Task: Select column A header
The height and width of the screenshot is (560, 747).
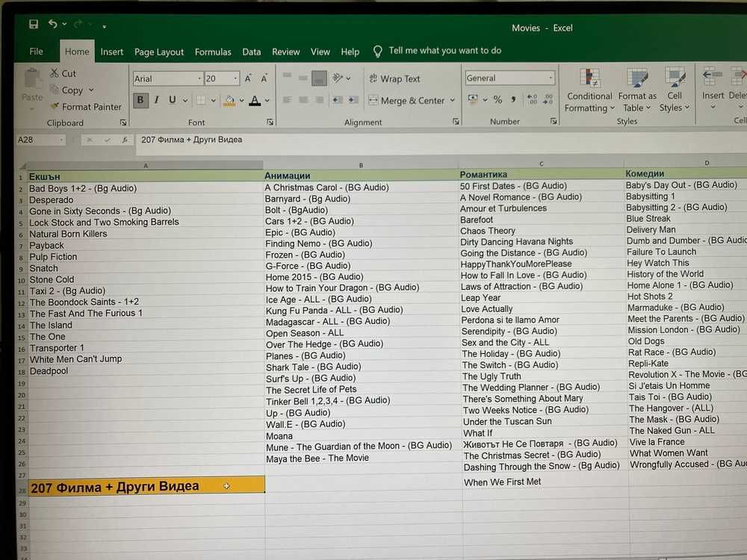Action: pyautogui.click(x=146, y=165)
